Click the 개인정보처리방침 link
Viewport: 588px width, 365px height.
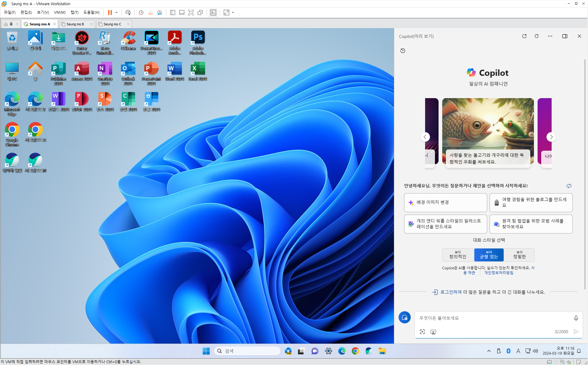[x=498, y=273]
